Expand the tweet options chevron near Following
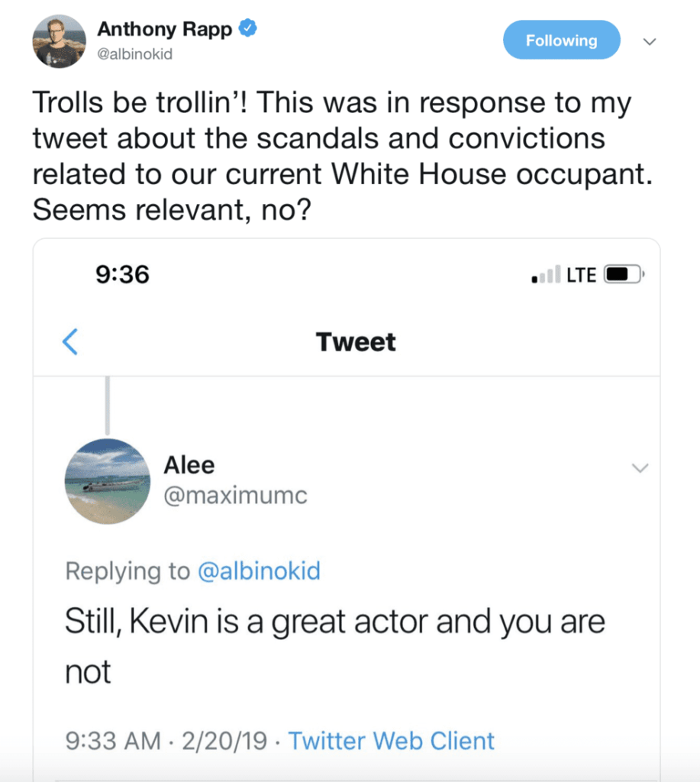This screenshot has height=782, width=700. pyautogui.click(x=650, y=41)
